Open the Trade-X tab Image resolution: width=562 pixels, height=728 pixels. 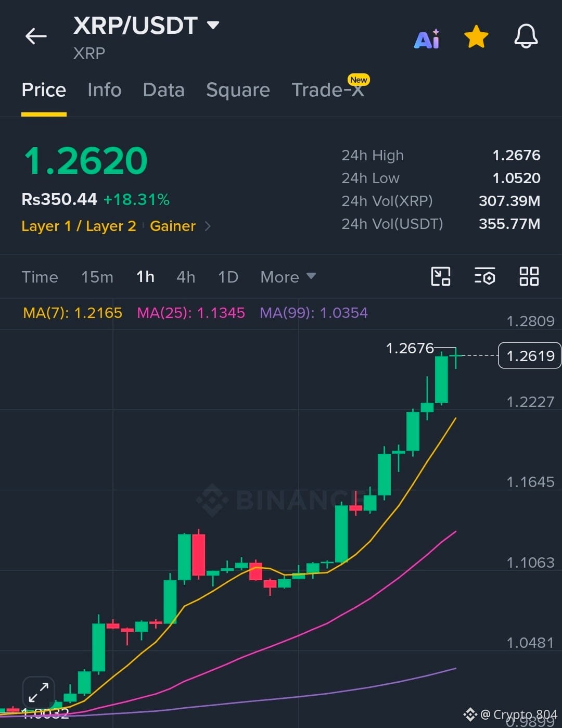click(x=328, y=90)
